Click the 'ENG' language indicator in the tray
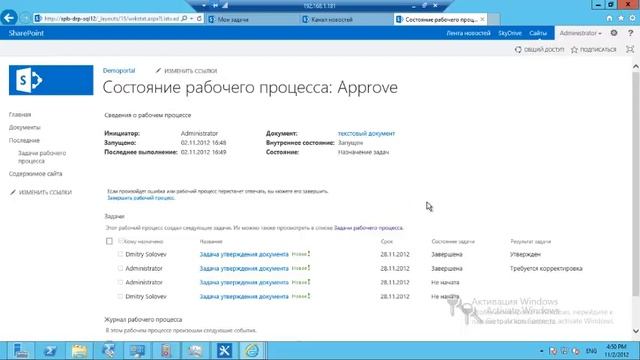640x360 pixels. 591,351
